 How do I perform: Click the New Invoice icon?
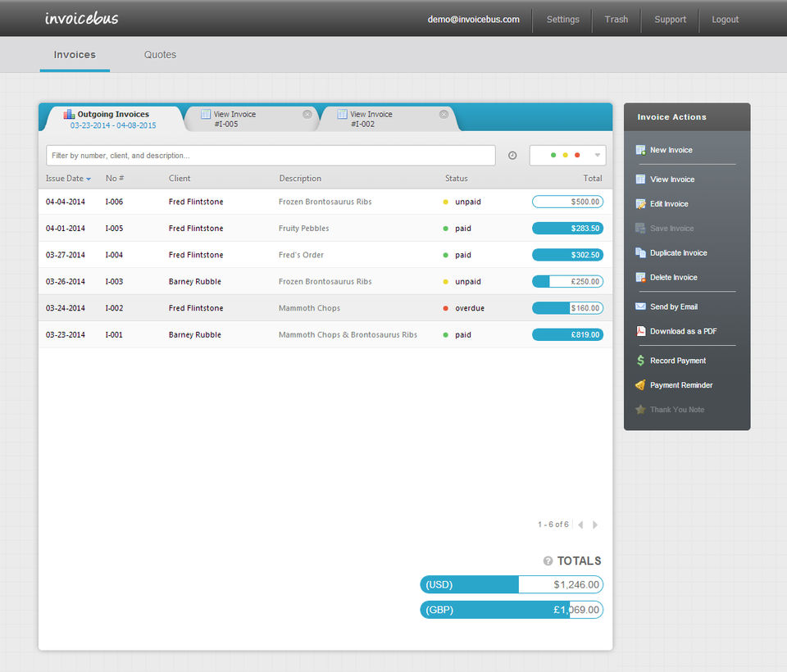[x=640, y=150]
